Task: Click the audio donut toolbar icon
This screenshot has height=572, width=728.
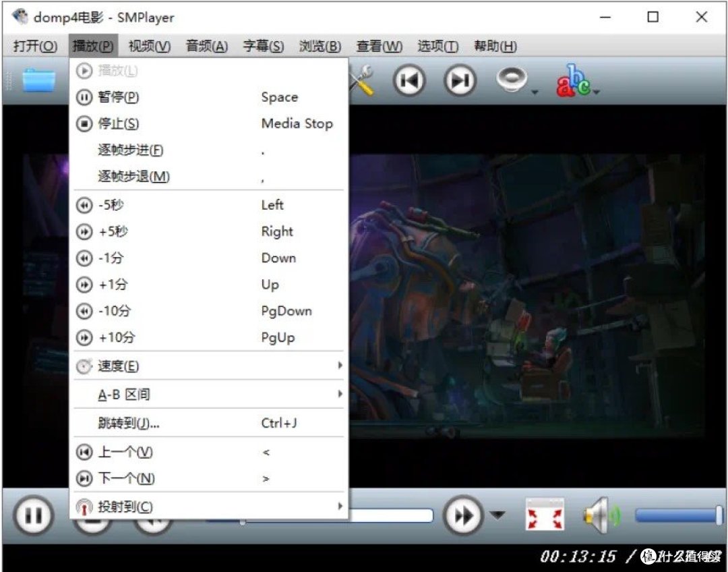Action: pyautogui.click(x=511, y=78)
